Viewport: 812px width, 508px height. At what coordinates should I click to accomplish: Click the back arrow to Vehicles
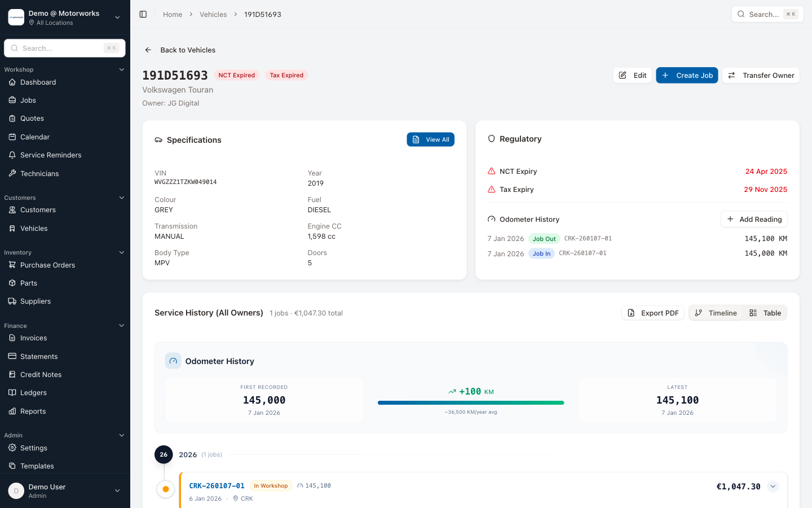[148, 50]
